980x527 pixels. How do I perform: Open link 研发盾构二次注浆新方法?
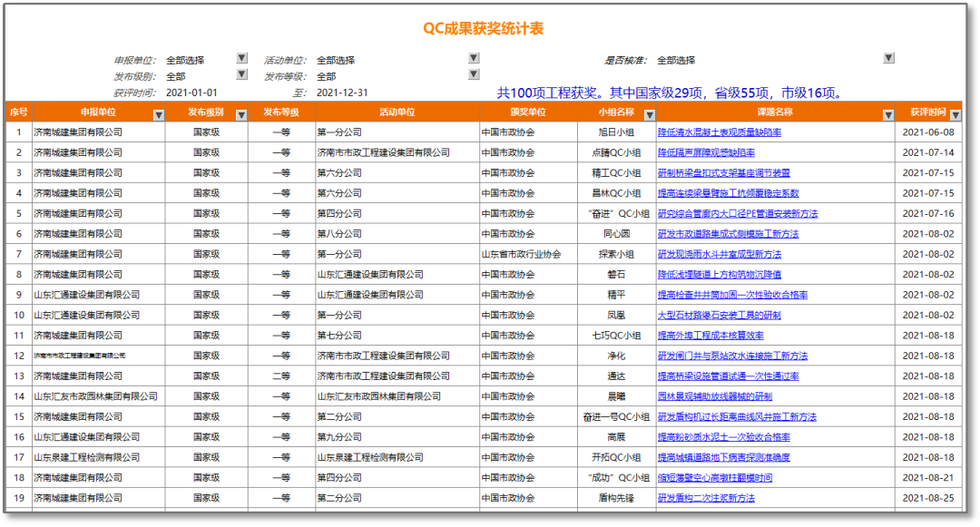tap(706, 498)
